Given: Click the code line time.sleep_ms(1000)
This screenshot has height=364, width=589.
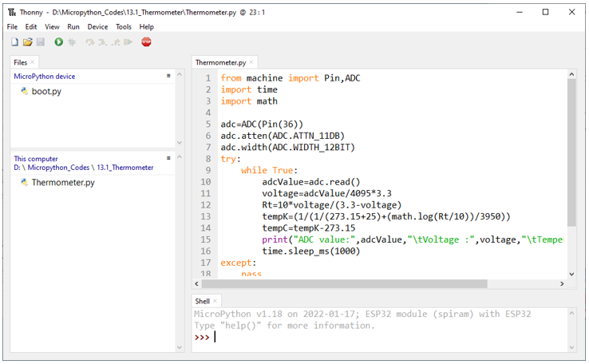Looking at the screenshot, I should pyautogui.click(x=311, y=251).
